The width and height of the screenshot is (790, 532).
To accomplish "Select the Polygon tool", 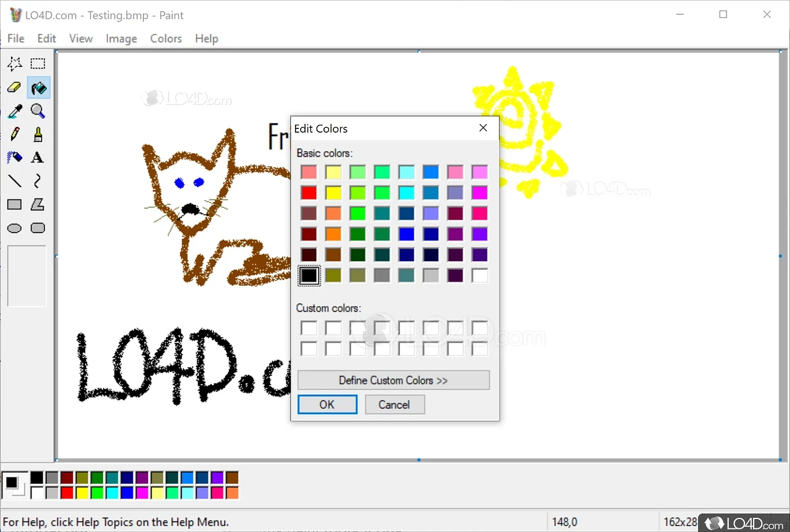I will click(x=38, y=204).
